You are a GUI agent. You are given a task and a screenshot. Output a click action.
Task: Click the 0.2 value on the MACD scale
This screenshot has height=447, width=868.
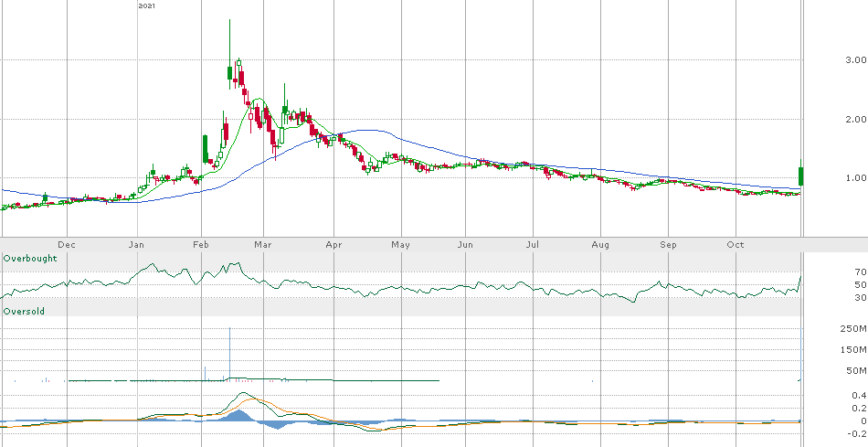tap(859, 409)
